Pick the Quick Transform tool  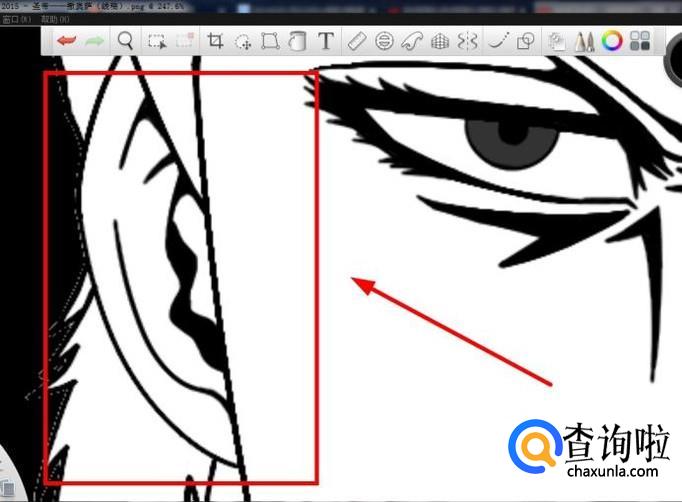pos(243,41)
